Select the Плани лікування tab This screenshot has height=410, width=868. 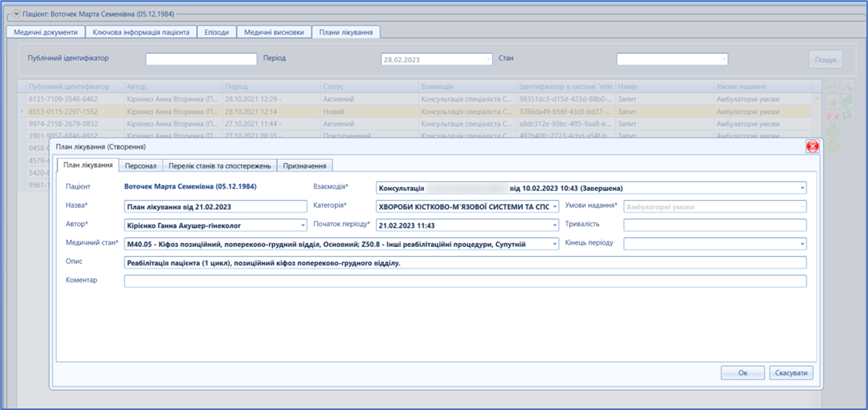coord(346,32)
